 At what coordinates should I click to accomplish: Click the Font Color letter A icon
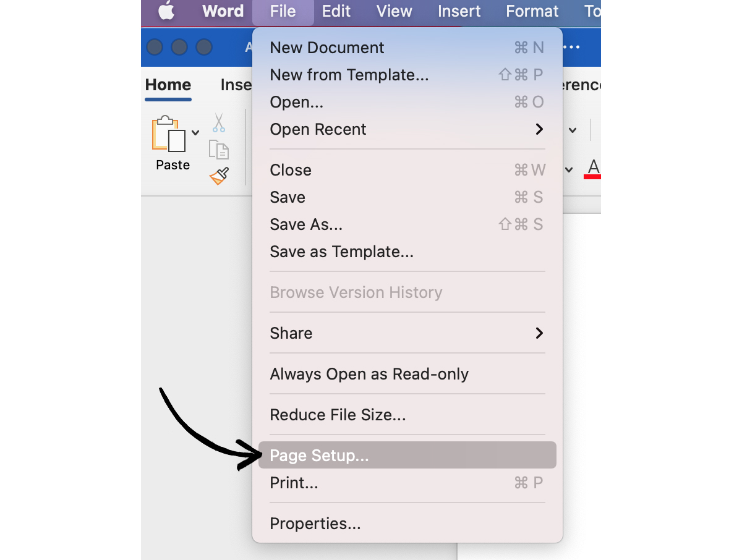coord(592,166)
